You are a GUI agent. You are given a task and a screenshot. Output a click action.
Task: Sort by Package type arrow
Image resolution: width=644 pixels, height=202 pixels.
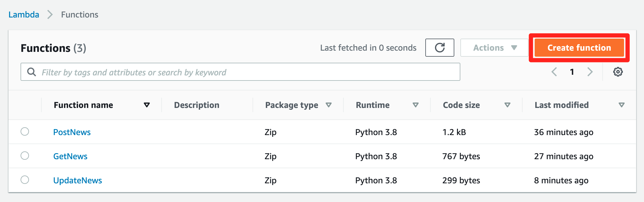click(x=329, y=105)
